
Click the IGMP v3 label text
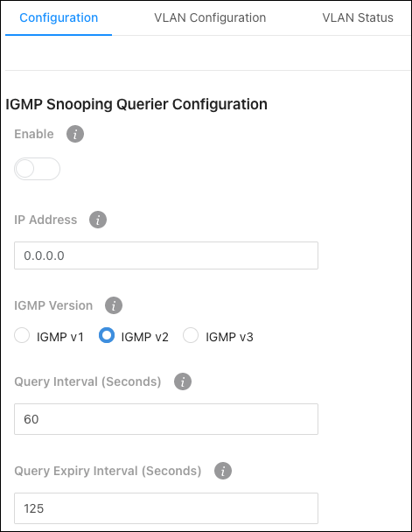click(229, 337)
